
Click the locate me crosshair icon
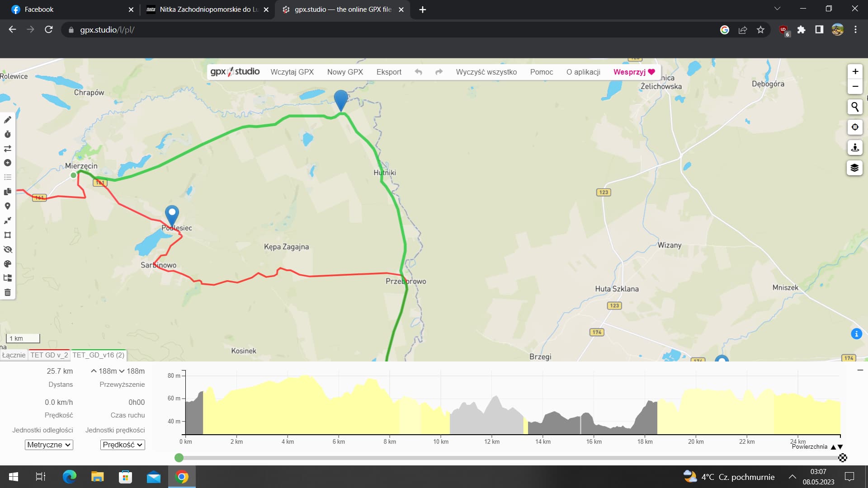(x=854, y=127)
